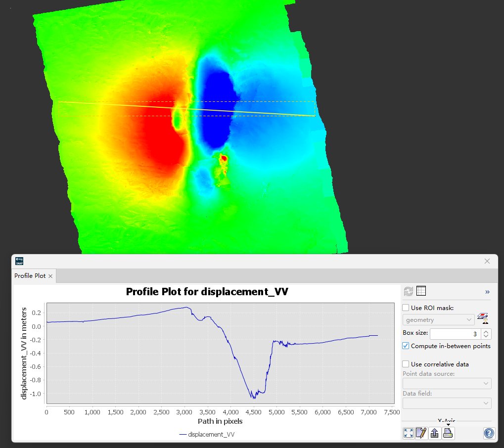
Task: Click the 'Path in pixels' axis label
Action: click(220, 421)
